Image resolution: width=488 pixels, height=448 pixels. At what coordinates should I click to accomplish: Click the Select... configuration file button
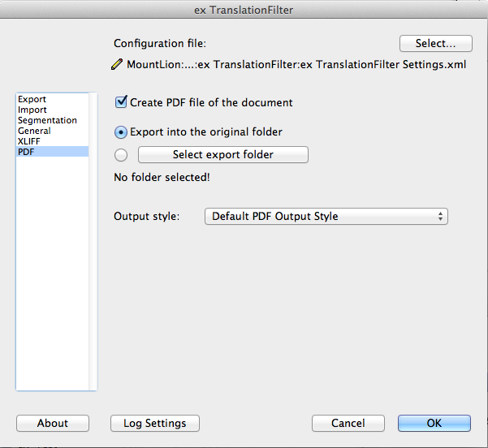[436, 43]
